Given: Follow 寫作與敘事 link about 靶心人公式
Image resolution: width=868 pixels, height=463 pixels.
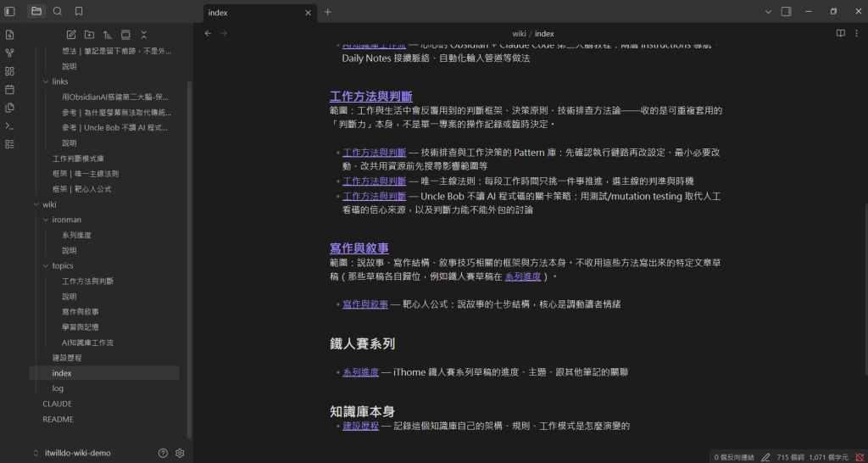Looking at the screenshot, I should point(365,304).
